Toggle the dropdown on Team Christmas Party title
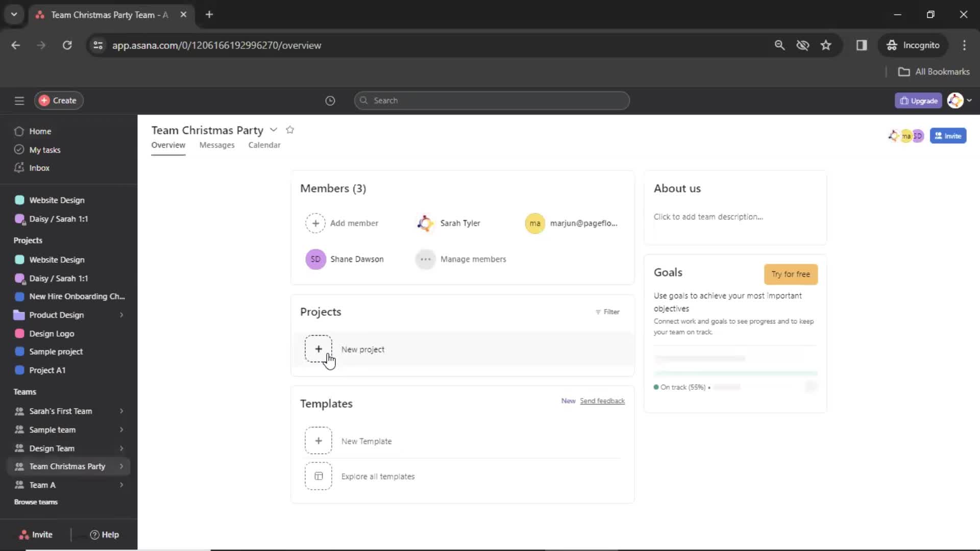The height and width of the screenshot is (551, 980). point(273,130)
